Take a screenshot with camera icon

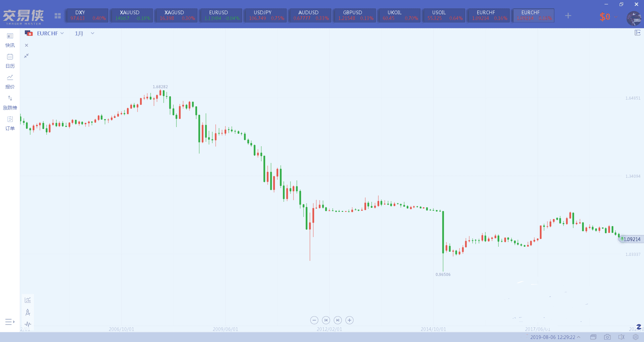click(607, 337)
